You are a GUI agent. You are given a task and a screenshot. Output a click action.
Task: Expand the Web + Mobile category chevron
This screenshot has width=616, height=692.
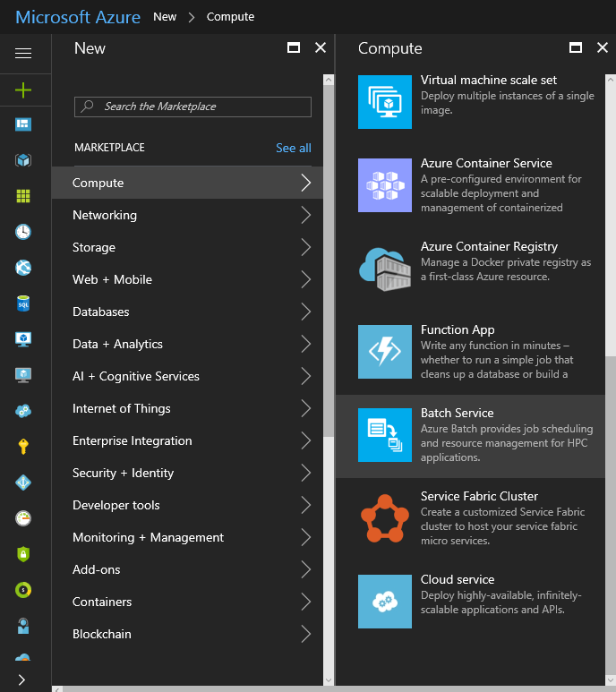[x=306, y=279]
